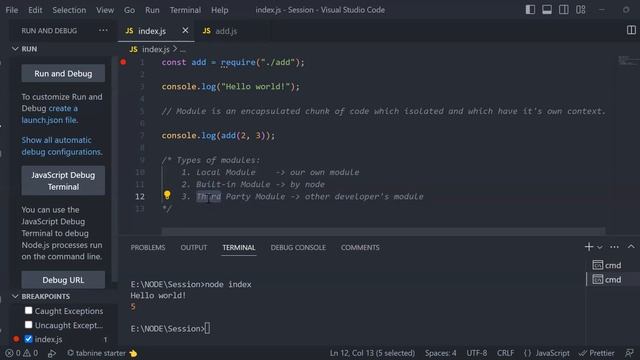Open Show all automatic debug configurations link
640x360 pixels.
62,146
